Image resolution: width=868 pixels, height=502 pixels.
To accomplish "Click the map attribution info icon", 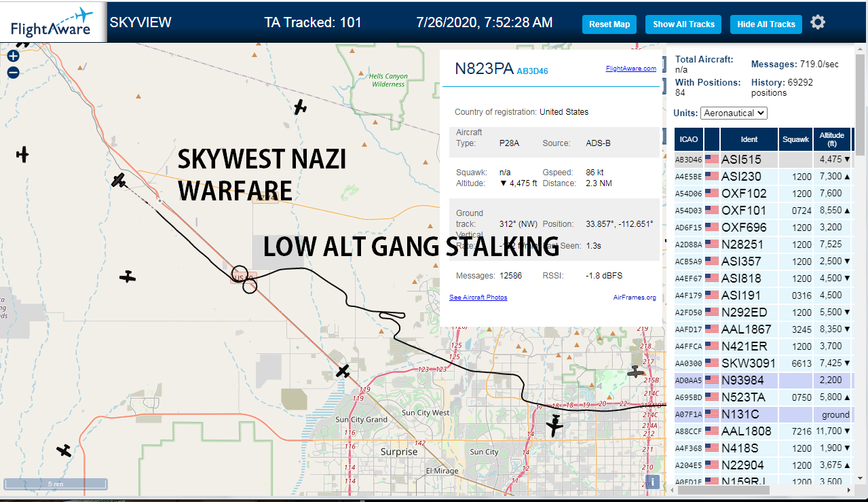I will 653,482.
